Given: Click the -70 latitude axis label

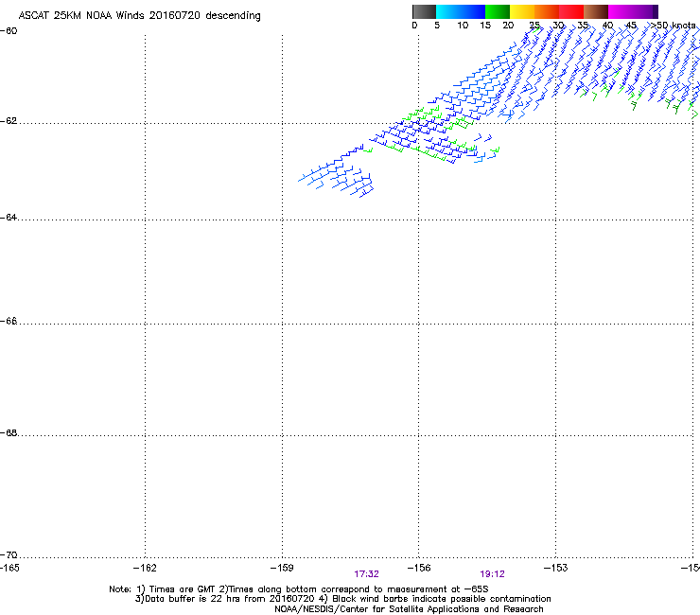Looking at the screenshot, I should pyautogui.click(x=9, y=554).
